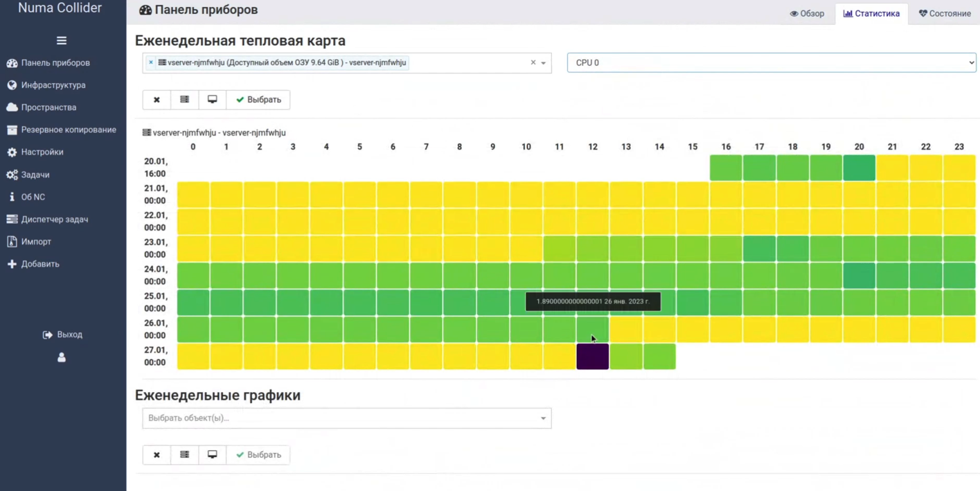Click the Выход logout link
Image resolution: width=980 pixels, height=491 pixels.
63,334
